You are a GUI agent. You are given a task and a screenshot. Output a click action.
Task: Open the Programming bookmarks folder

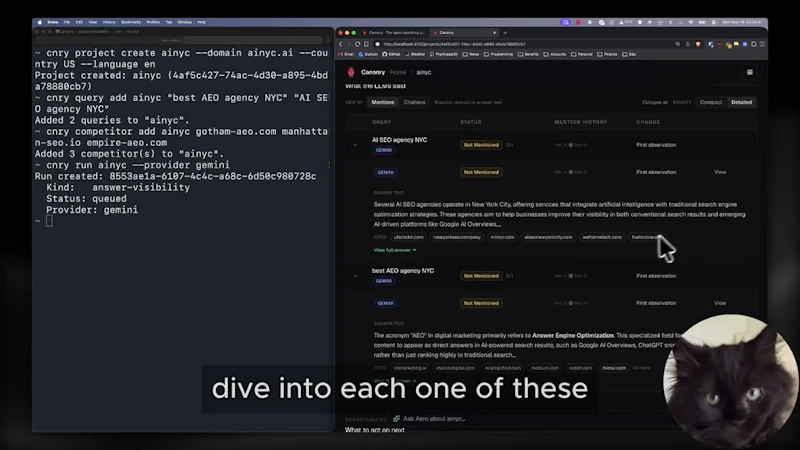click(x=498, y=54)
